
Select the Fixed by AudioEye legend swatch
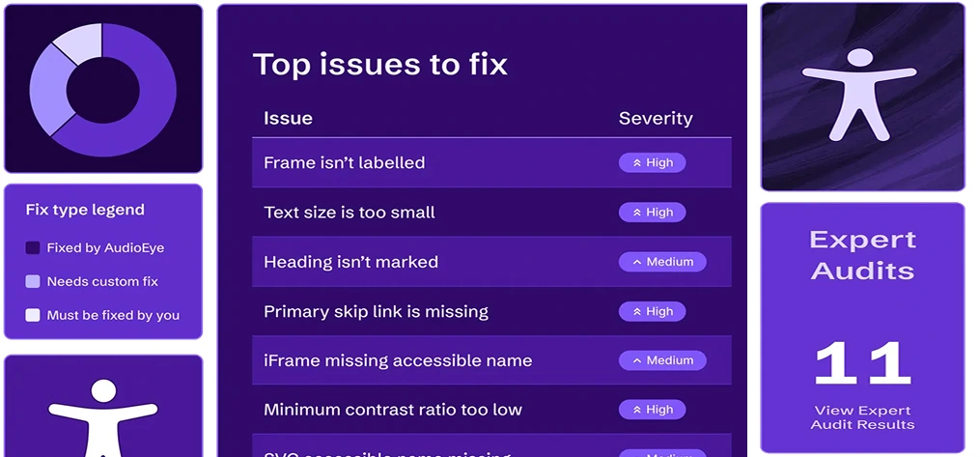33,247
